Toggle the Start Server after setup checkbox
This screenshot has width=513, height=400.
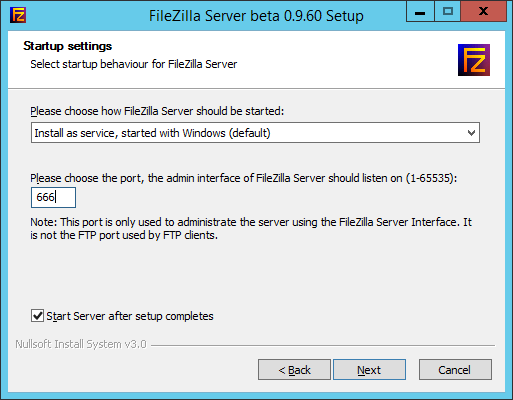click(x=37, y=315)
